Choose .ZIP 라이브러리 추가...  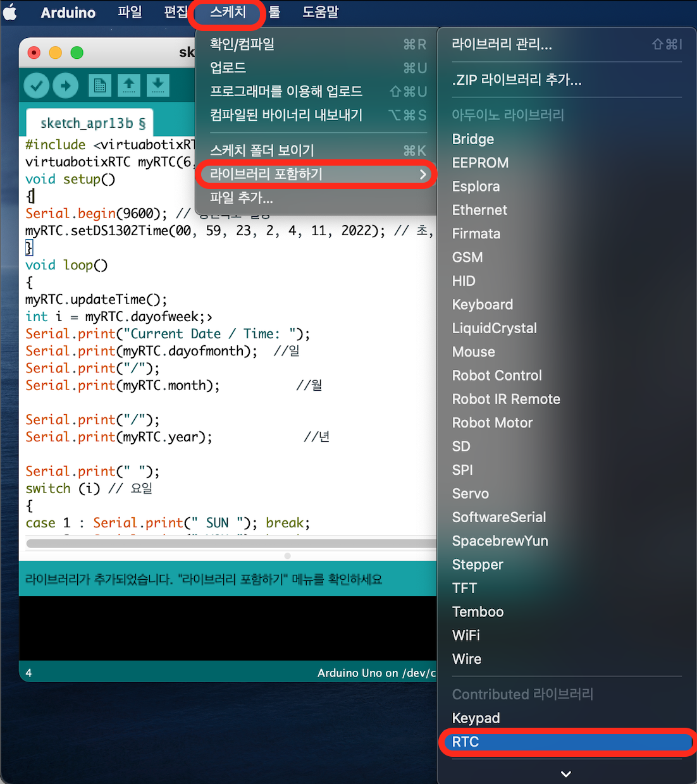pyautogui.click(x=567, y=80)
